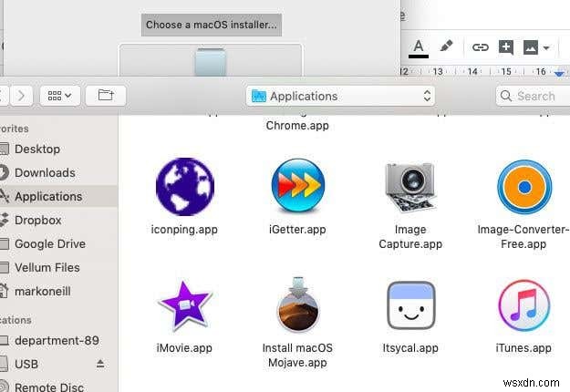Open insert image dropdown arrow
This screenshot has width=570, height=392.
pos(546,47)
